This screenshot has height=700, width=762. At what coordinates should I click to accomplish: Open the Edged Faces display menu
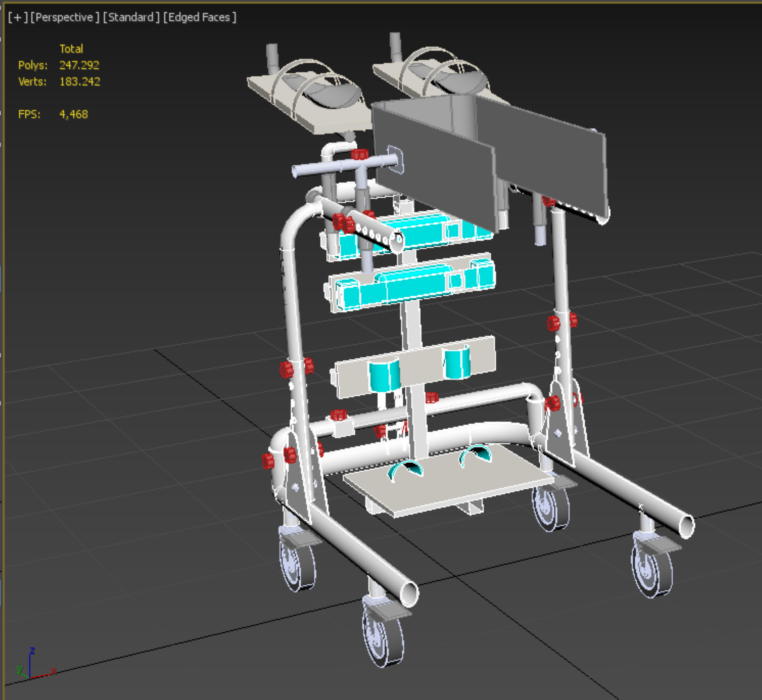click(x=200, y=17)
